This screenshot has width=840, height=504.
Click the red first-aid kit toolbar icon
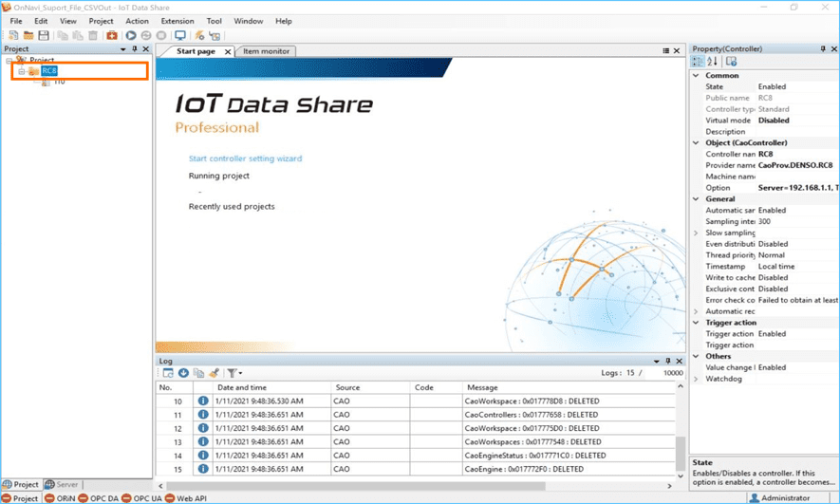(x=111, y=35)
